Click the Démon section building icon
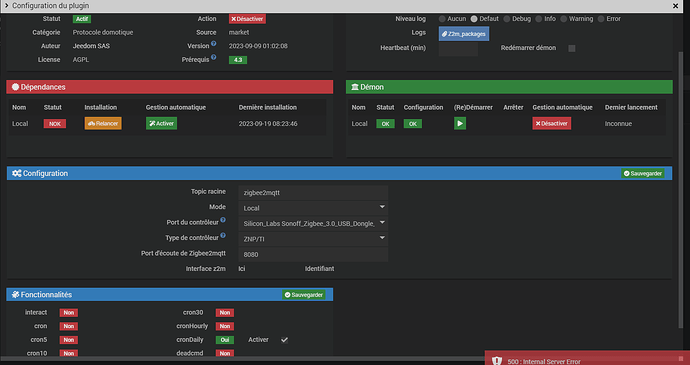690x365 pixels. (355, 87)
